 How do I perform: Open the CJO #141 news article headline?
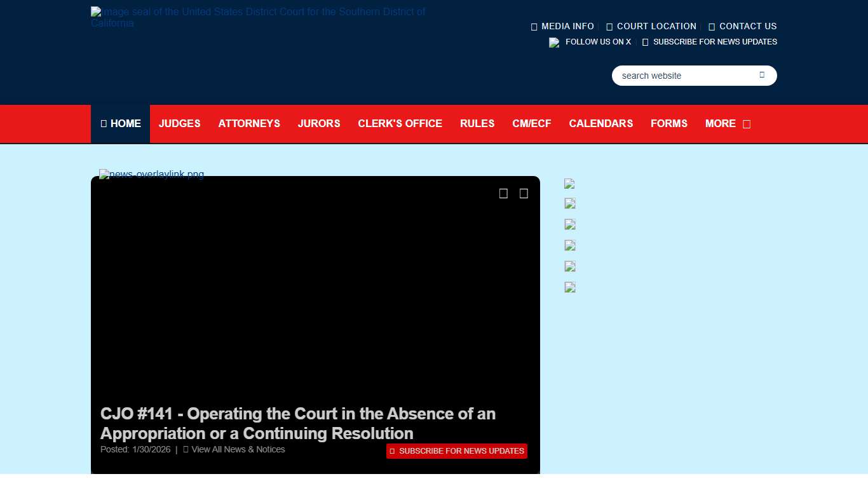click(297, 423)
